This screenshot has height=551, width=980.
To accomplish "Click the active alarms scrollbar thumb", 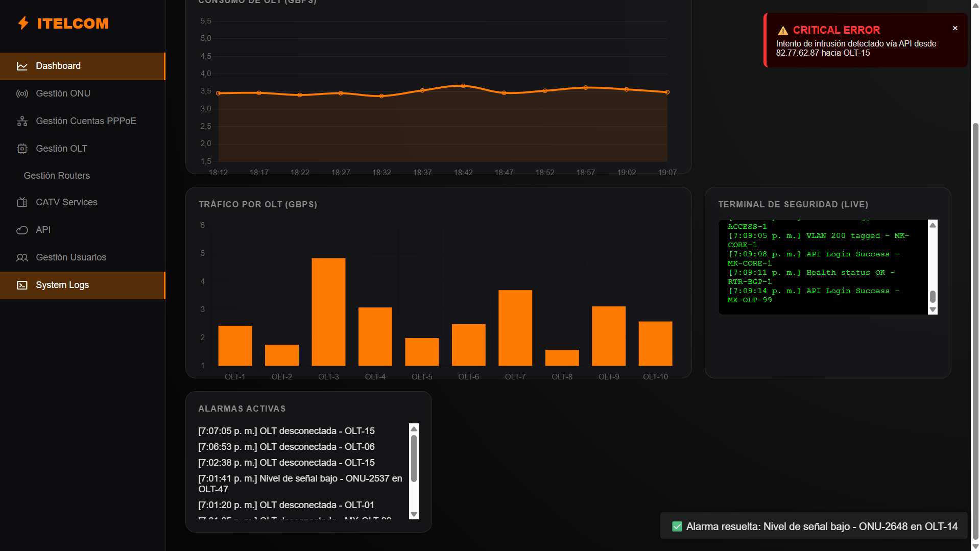I will pyautogui.click(x=414, y=458).
